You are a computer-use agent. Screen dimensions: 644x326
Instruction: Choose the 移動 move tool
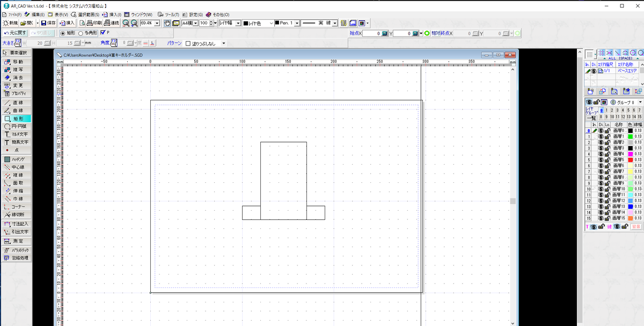point(16,62)
